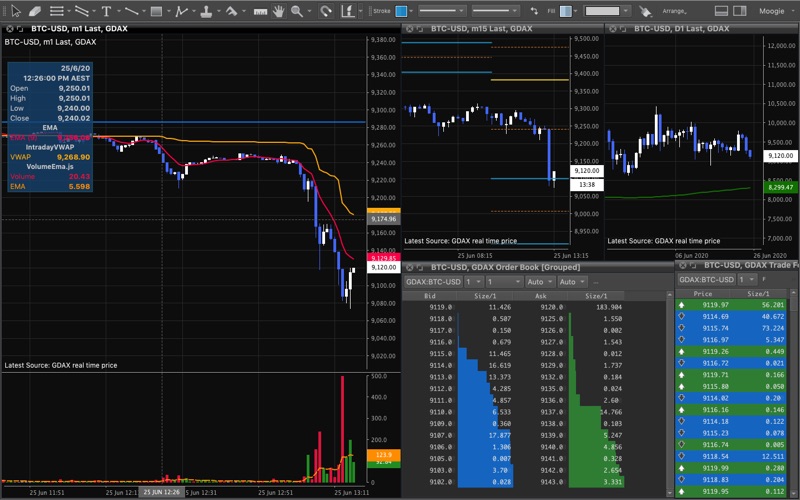Choose the side panel layout icon
This screenshot has width=800, height=500.
click(x=739, y=11)
